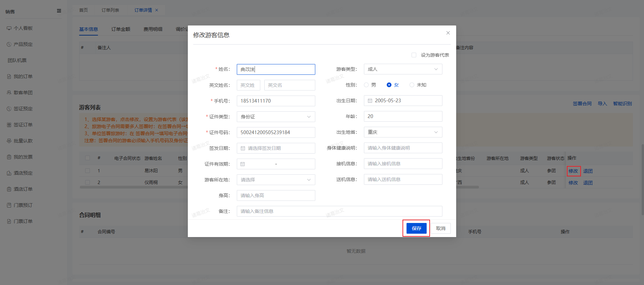Close the 修改游客信息 dialog

point(448,33)
